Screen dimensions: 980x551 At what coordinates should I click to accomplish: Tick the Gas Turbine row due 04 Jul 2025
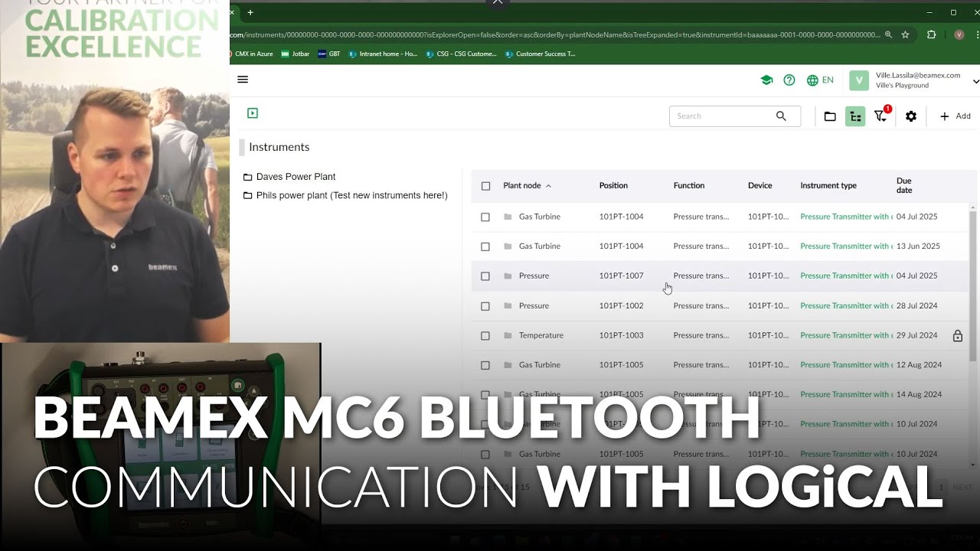tap(485, 217)
